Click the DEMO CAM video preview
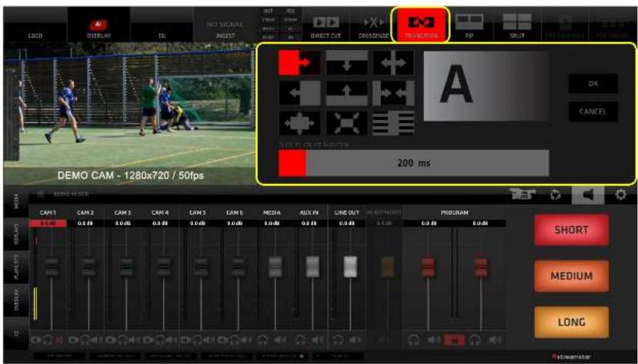Image resolution: width=638 pixels, height=364 pixels. [x=129, y=114]
